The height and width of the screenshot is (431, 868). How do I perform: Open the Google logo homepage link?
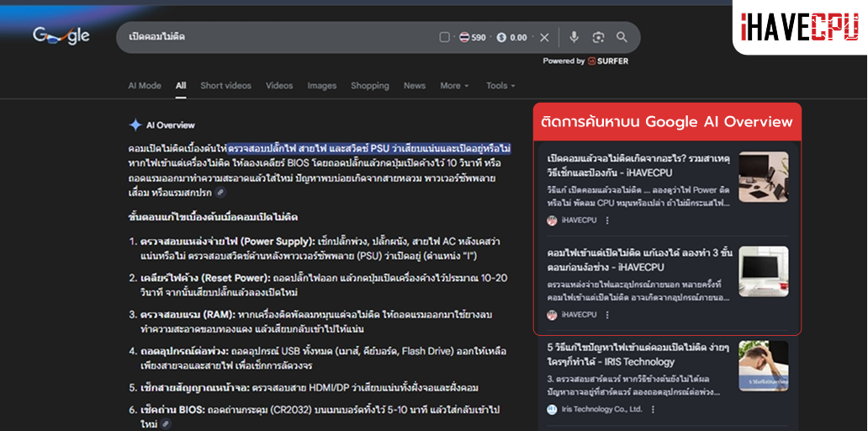pos(61,36)
